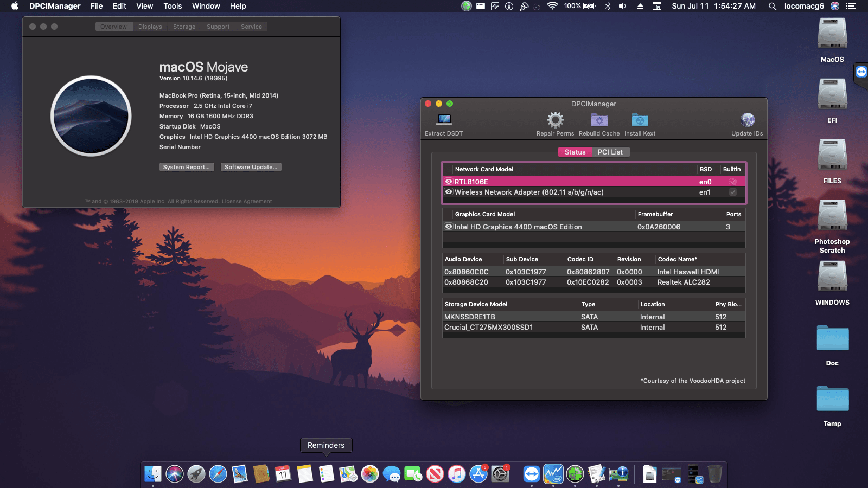Open the Bluetooth menu bar icon

coord(608,6)
